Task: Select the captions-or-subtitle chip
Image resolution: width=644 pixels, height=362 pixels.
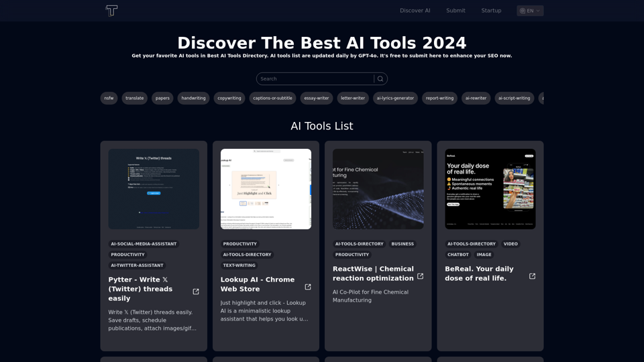Action: pos(273,98)
